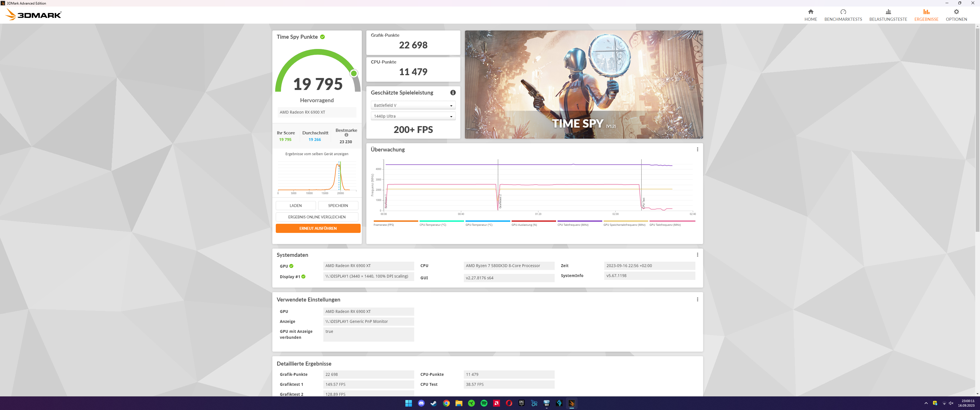980x410 pixels.
Task: Click info icon under Bestmarke
Action: point(346,135)
